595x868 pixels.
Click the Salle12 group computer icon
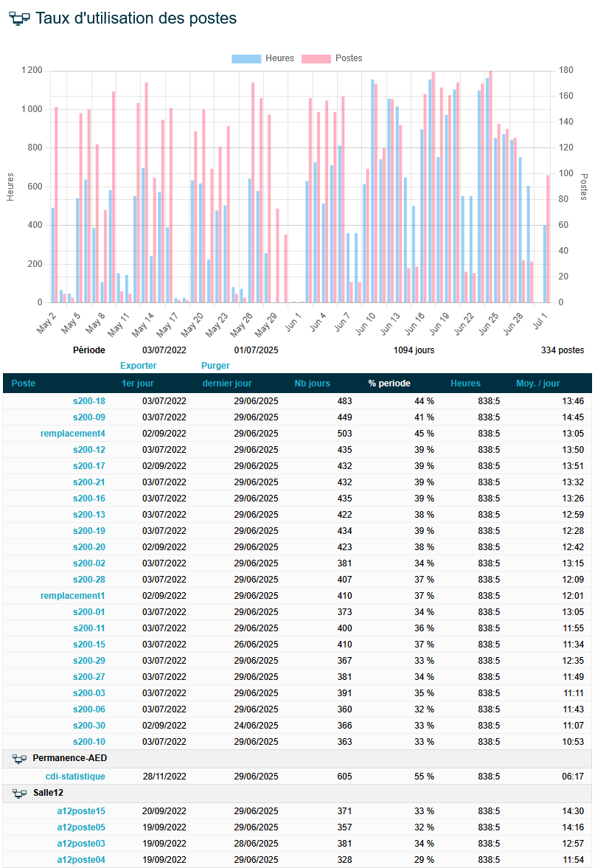click(19, 794)
